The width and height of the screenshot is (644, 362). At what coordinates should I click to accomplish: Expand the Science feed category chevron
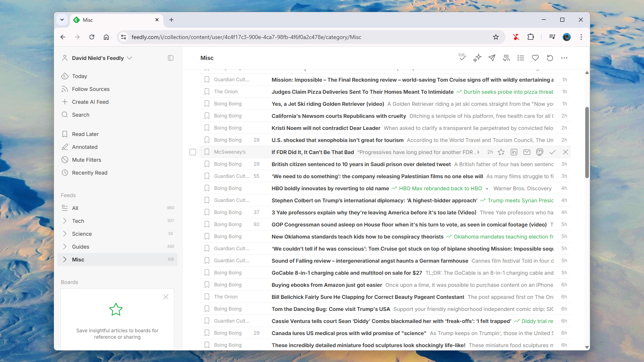point(65,234)
